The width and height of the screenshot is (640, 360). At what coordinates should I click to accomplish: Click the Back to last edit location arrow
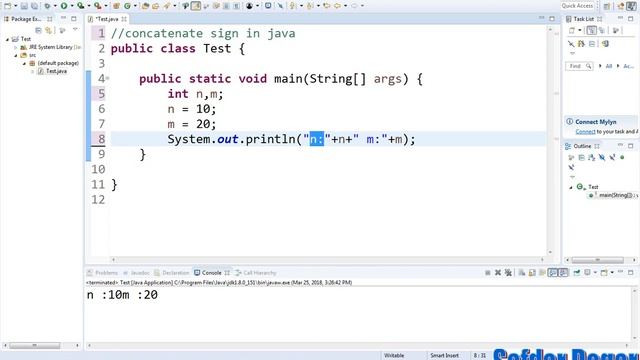pos(326,6)
